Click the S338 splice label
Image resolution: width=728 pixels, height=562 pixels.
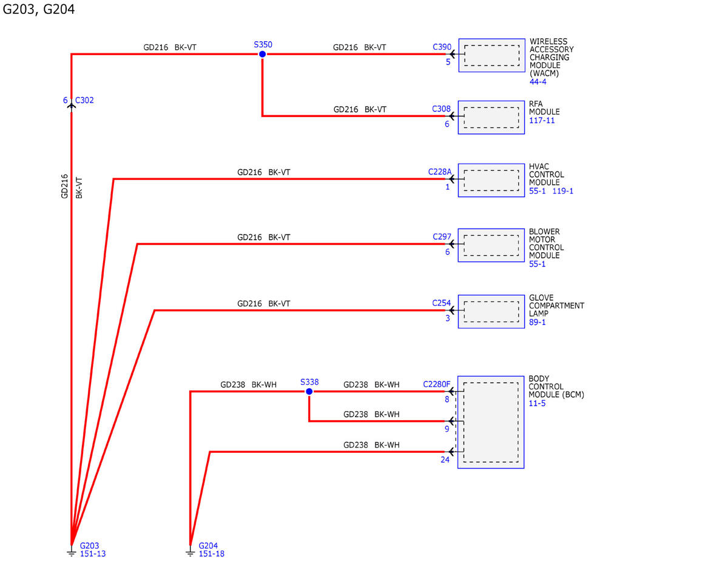pos(309,383)
